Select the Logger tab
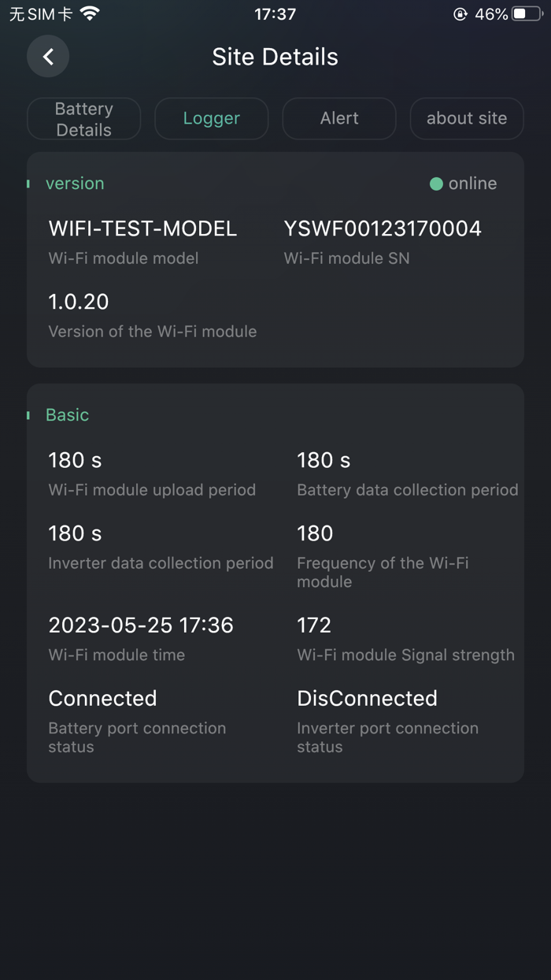Viewport: 551px width, 980px height. 212,119
